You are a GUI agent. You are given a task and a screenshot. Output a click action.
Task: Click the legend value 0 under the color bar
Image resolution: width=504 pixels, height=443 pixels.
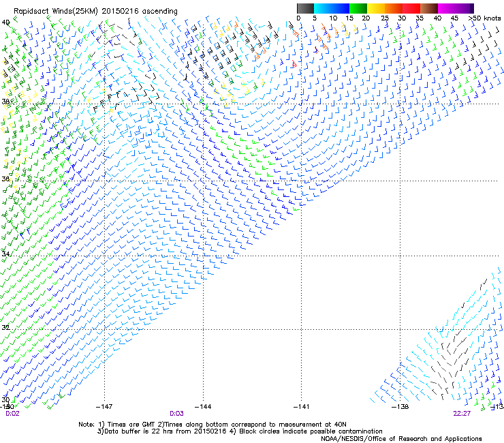pos(298,18)
